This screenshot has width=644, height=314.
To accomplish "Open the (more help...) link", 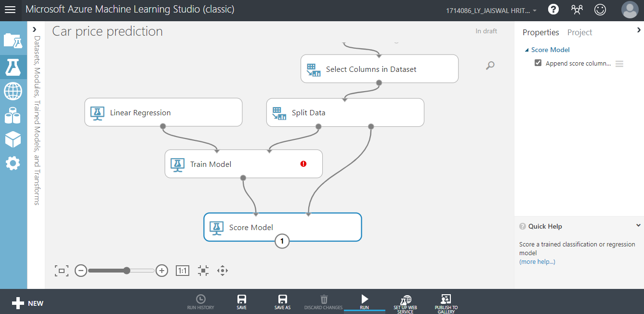I will (x=537, y=261).
